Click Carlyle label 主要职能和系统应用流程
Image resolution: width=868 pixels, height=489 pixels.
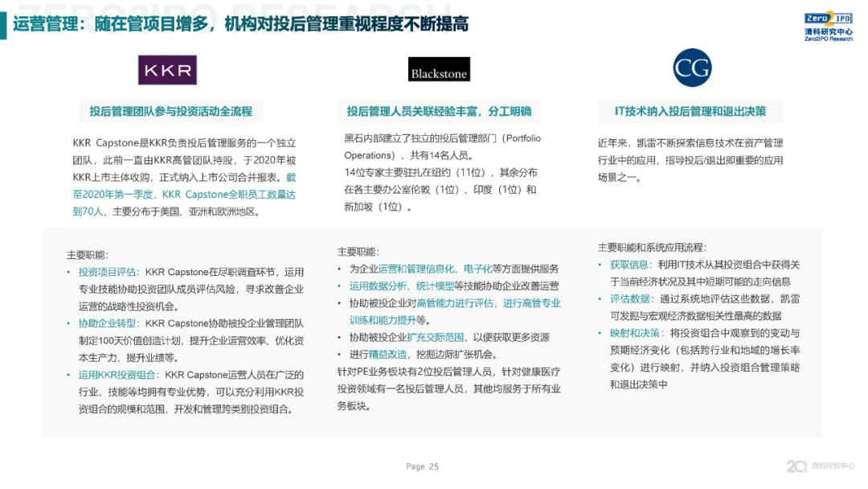tap(652, 248)
